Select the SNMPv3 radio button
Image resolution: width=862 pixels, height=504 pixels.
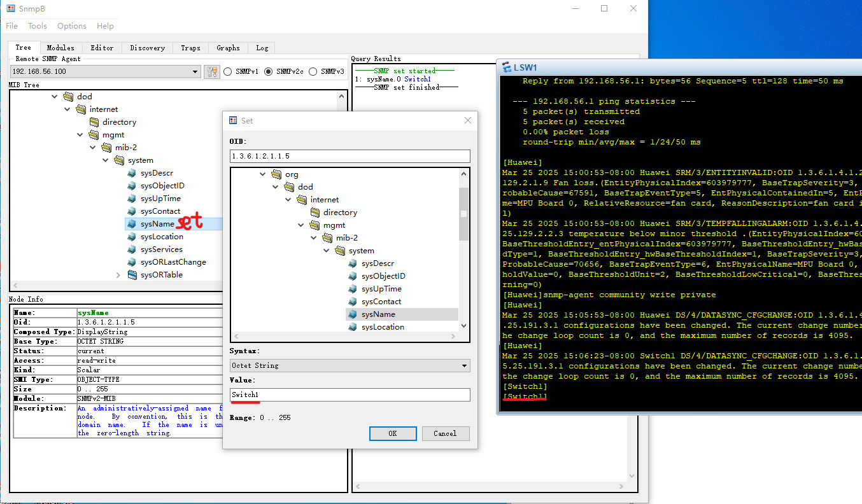click(313, 72)
